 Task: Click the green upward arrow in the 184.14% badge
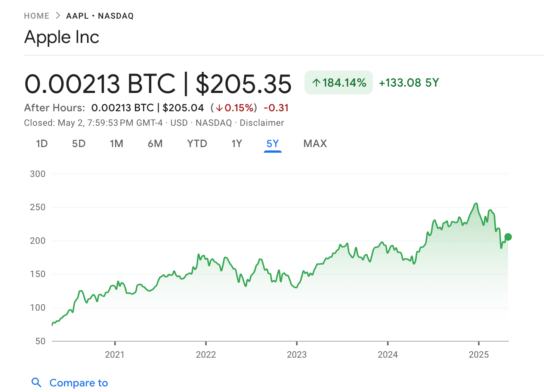tap(317, 83)
